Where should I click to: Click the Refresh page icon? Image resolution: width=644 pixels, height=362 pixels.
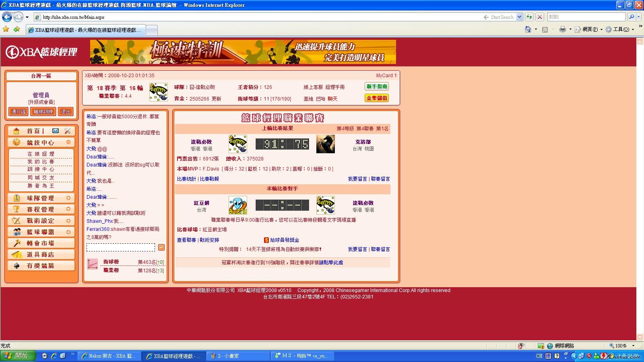tap(529, 17)
